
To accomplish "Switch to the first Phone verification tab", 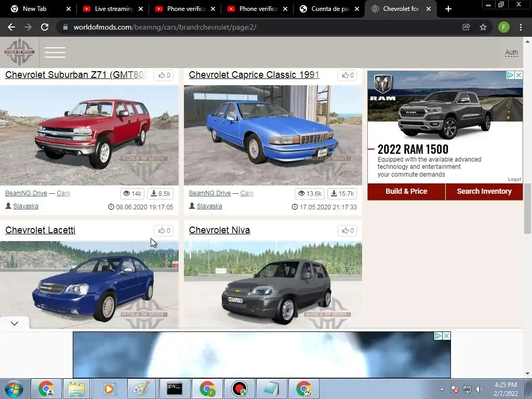I will click(186, 9).
